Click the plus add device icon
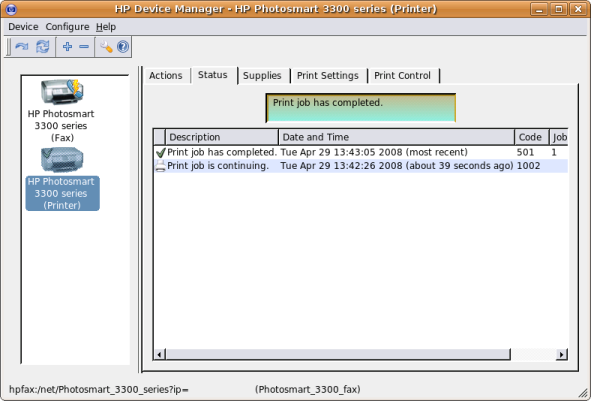Image resolution: width=591 pixels, height=401 pixels. coord(67,47)
